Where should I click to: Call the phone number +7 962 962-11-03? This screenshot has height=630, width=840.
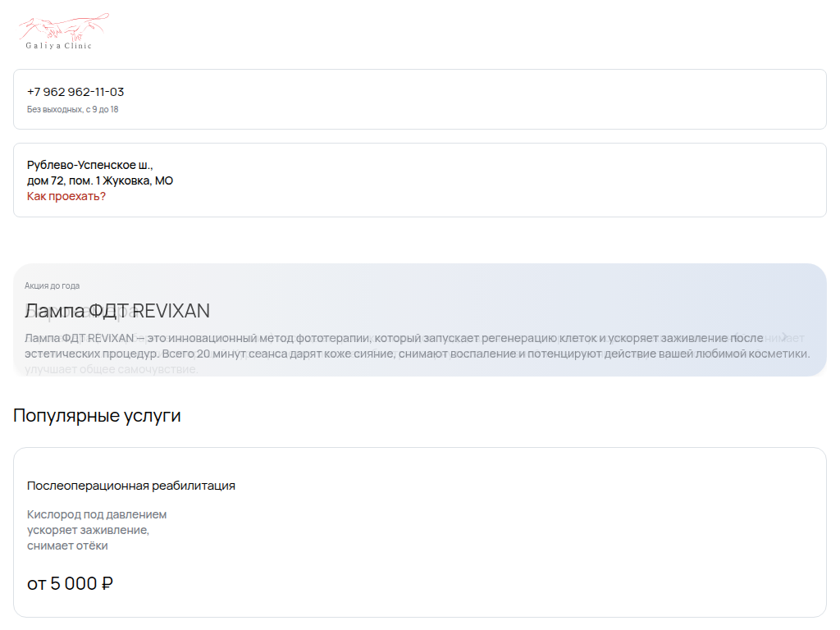tap(75, 92)
